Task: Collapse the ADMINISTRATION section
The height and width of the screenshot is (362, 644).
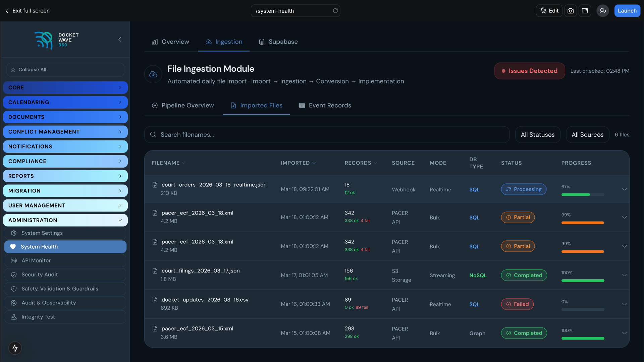Action: click(x=65, y=220)
